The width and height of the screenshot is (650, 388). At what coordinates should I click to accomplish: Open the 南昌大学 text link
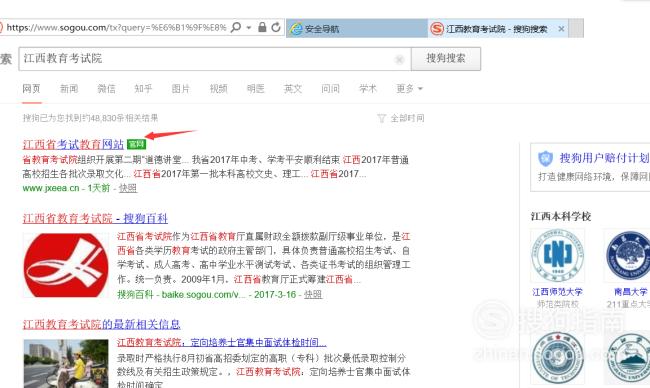coord(631,292)
